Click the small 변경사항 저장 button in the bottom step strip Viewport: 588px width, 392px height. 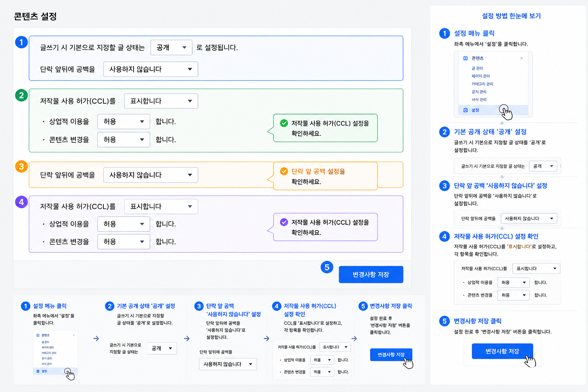click(x=391, y=354)
